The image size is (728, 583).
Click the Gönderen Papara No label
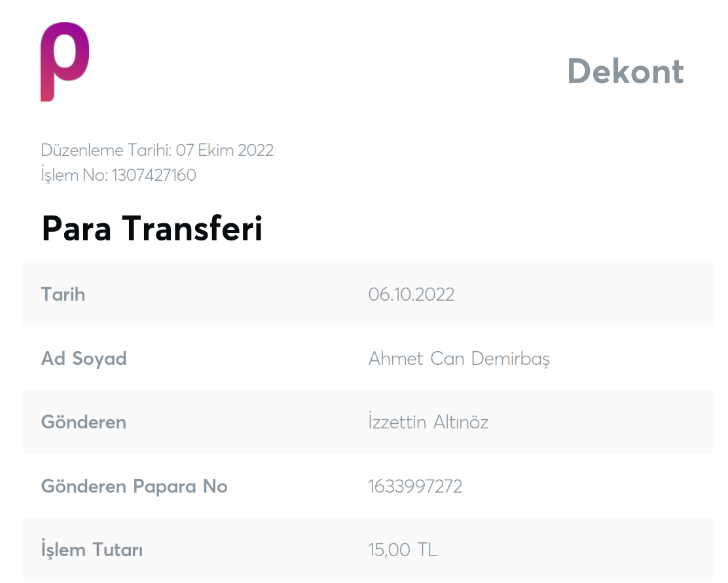[134, 486]
